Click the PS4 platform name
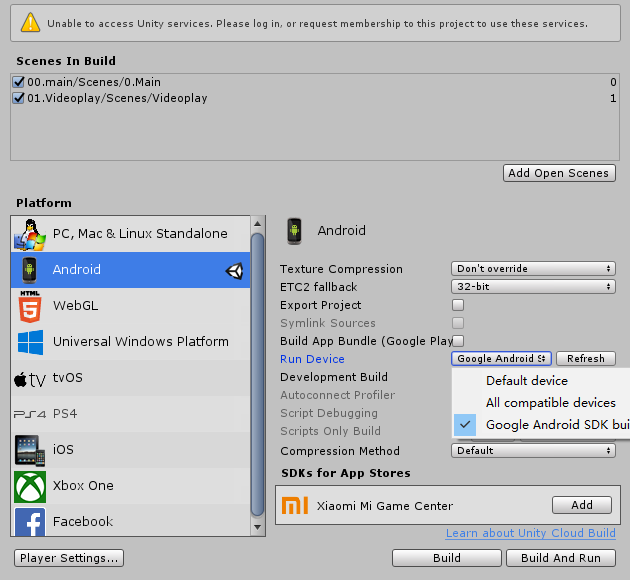Screen dimensions: 630x580 coord(65,414)
